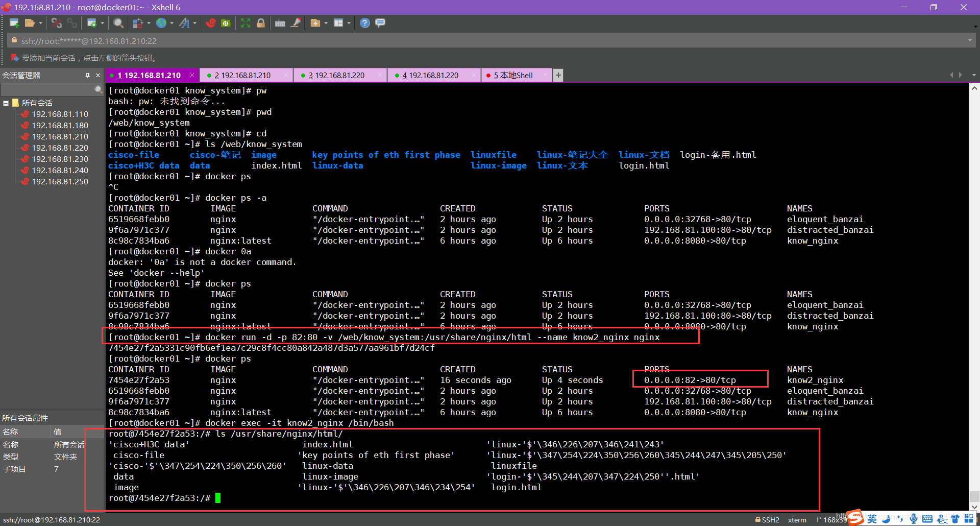
Task: Create a new session with toolbar icon
Action: (14, 23)
